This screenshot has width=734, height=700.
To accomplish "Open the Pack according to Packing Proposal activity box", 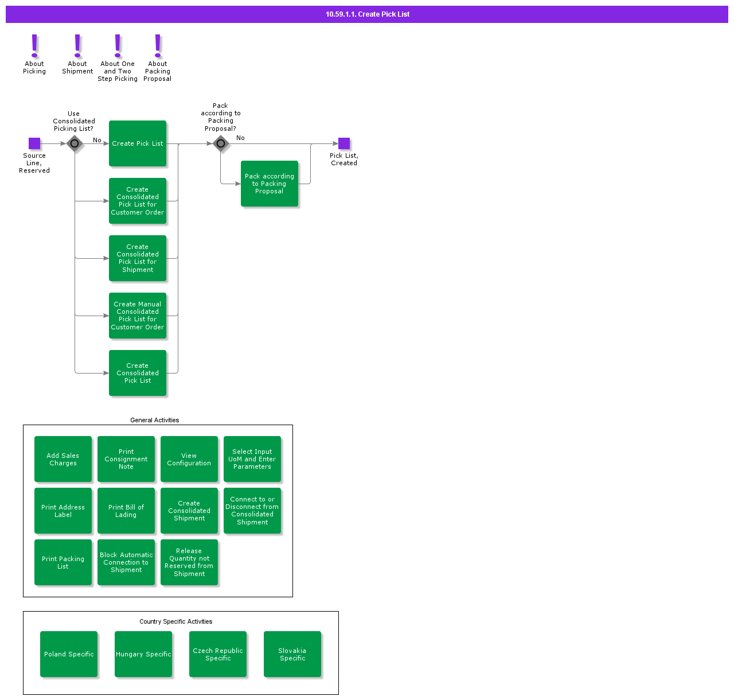I will tap(270, 184).
